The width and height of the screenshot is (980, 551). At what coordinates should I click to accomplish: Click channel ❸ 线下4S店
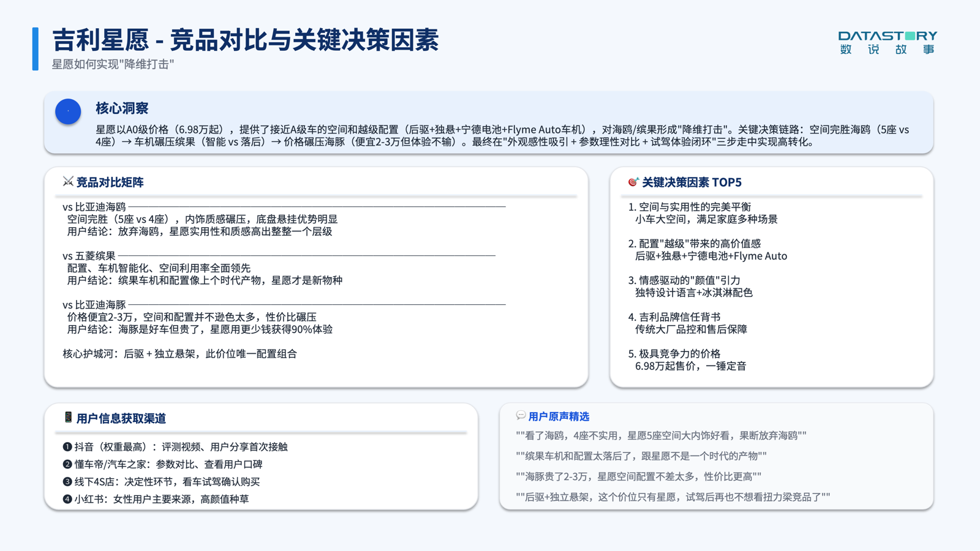161,482
